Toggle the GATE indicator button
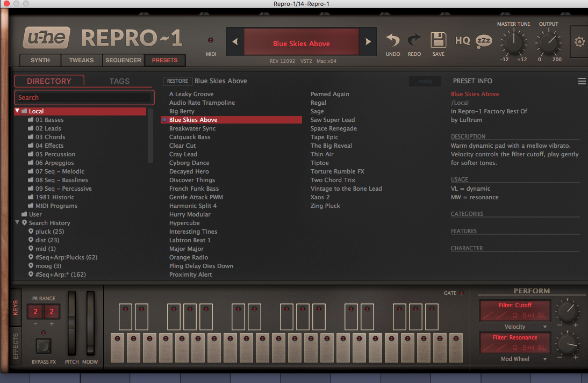588x383 pixels. click(x=461, y=293)
